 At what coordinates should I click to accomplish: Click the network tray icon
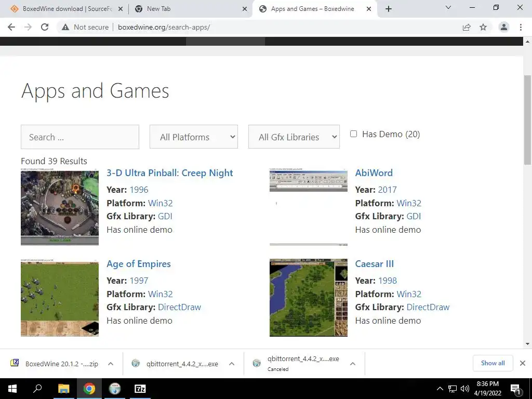453,389
